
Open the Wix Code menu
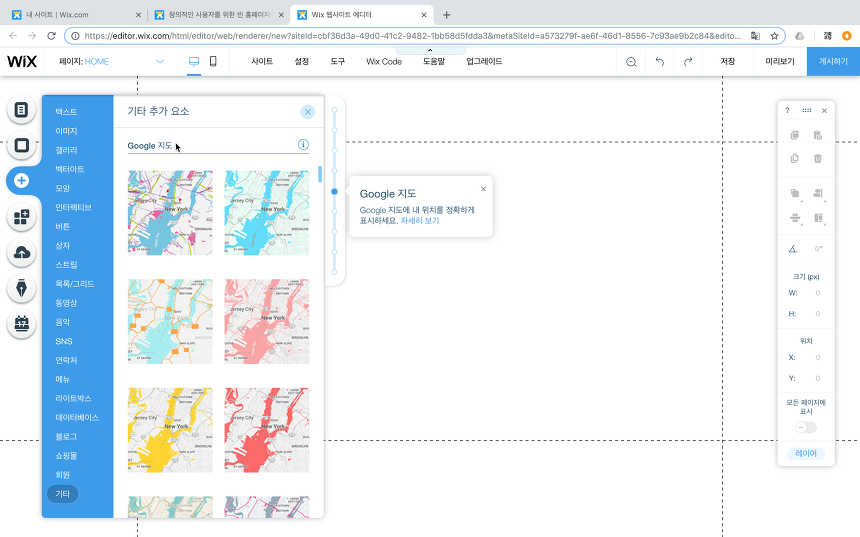click(384, 61)
